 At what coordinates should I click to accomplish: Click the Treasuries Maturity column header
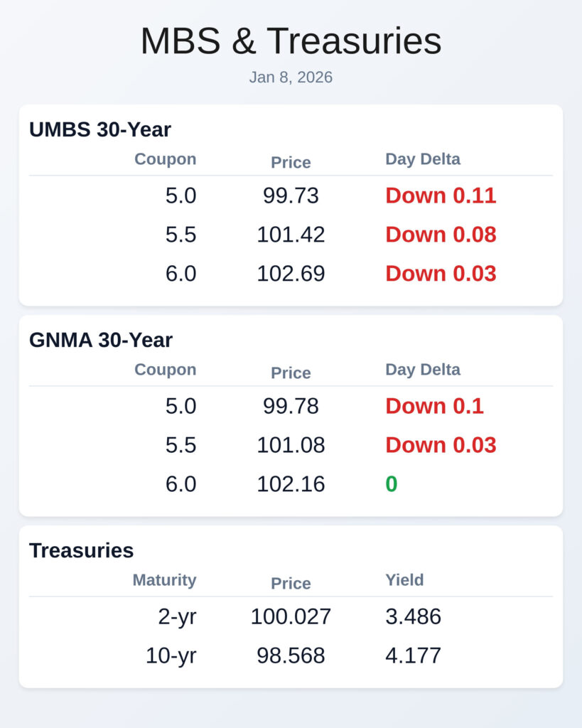(164, 580)
